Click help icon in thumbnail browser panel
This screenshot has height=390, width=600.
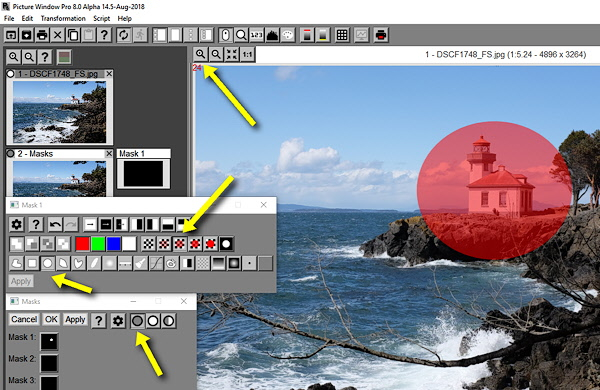pos(45,57)
